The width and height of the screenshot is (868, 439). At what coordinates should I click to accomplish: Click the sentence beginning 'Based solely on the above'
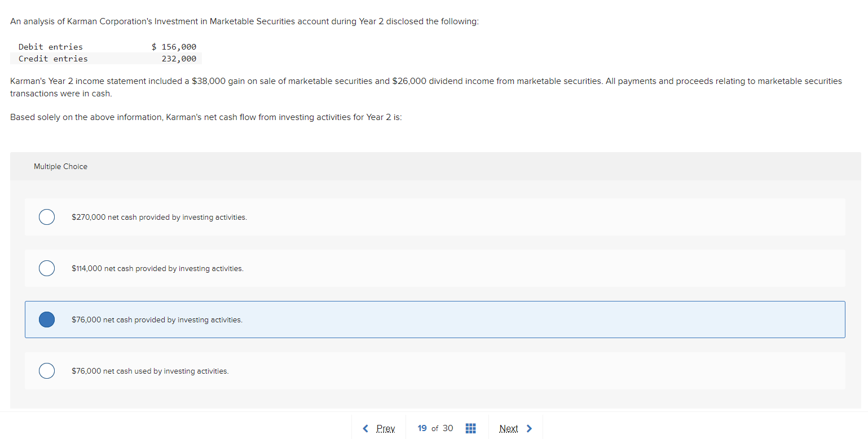click(206, 117)
